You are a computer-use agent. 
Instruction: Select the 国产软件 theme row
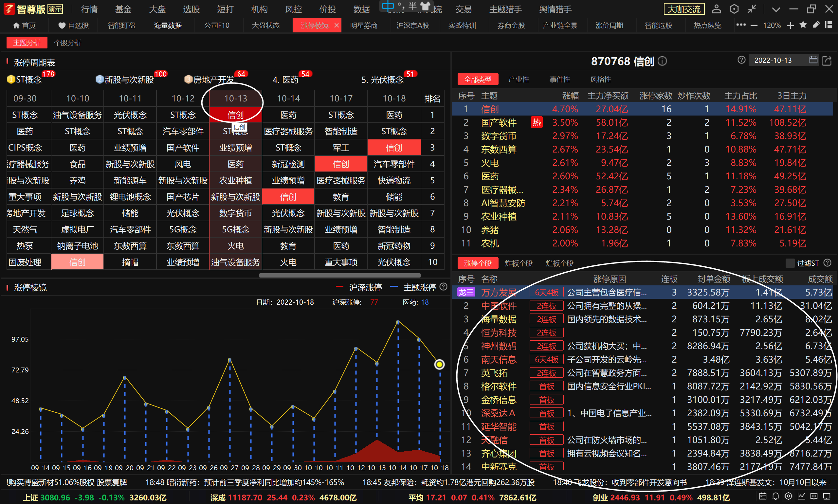(x=642, y=123)
